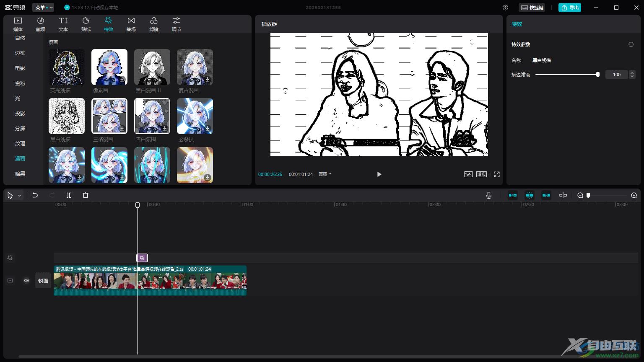This screenshot has width=644, height=362.
Task: Open the 贴纸 stickers tab
Action: point(86,24)
